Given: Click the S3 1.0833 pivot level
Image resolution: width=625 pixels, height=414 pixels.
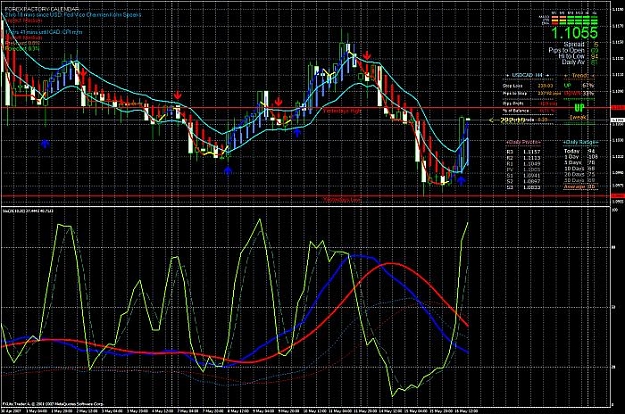Looking at the screenshot, I should [523, 187].
